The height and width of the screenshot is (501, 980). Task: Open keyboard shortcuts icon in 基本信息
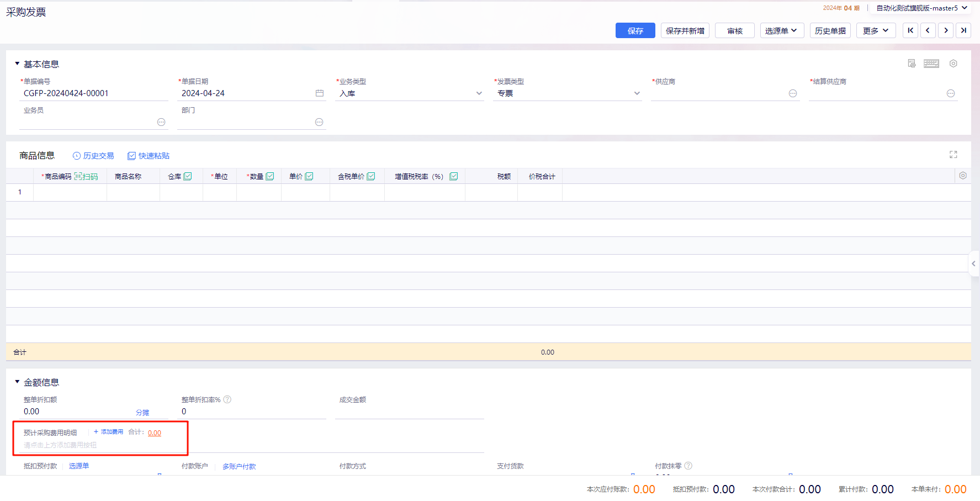coord(931,64)
